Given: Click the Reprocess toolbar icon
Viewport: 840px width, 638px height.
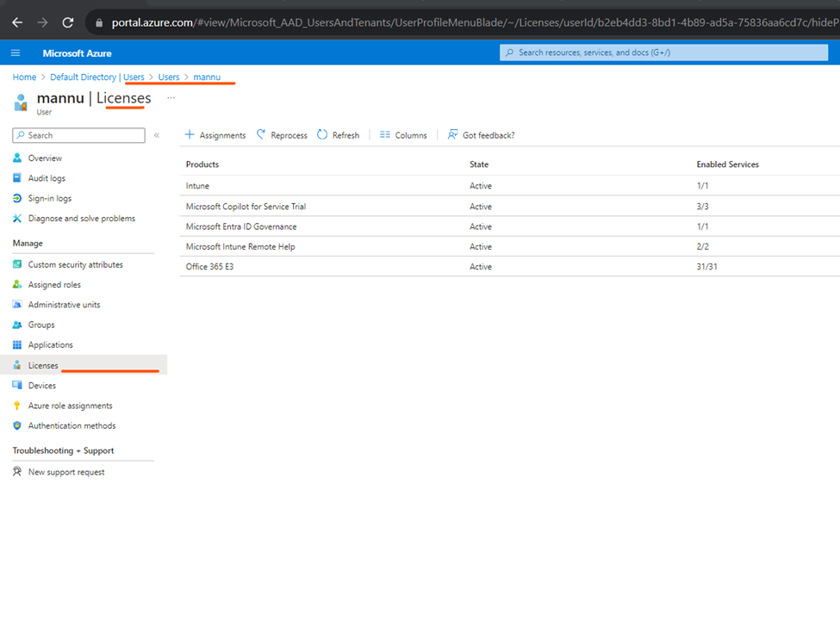Looking at the screenshot, I should (x=261, y=134).
